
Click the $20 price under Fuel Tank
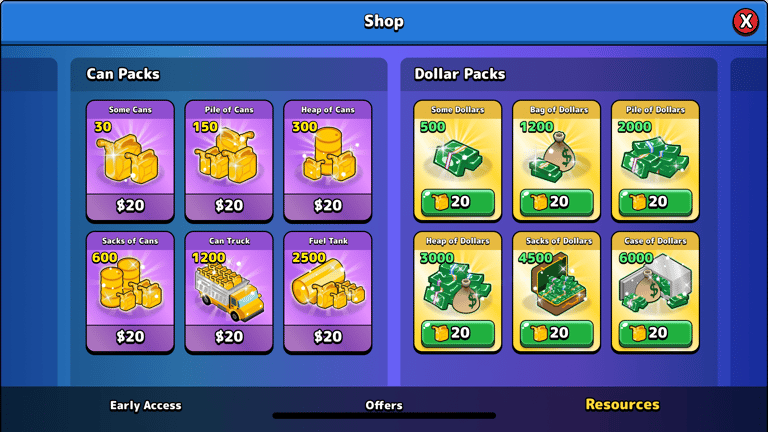point(328,336)
